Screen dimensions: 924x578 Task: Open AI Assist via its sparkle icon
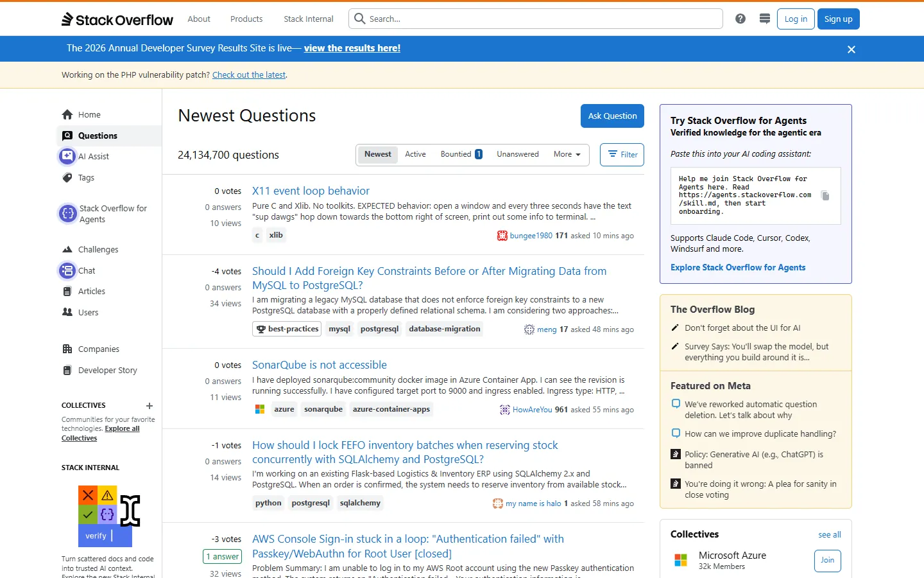coord(67,156)
